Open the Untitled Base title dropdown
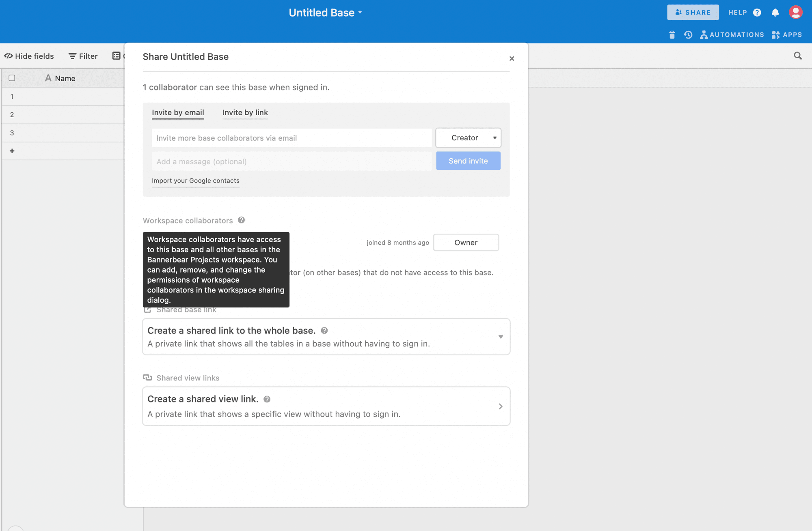Screen dimensions: 812x531 coord(325,13)
